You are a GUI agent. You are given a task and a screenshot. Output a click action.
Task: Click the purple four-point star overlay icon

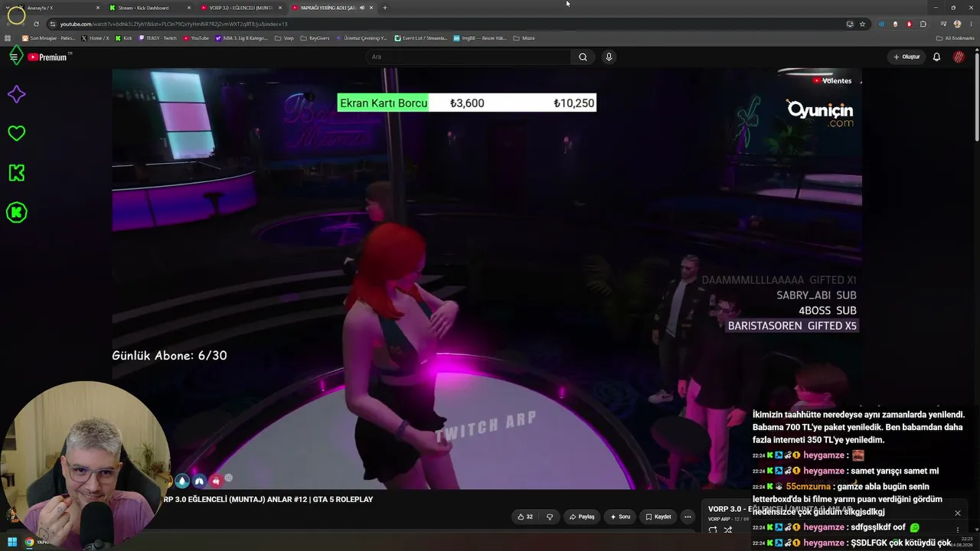tap(16, 94)
